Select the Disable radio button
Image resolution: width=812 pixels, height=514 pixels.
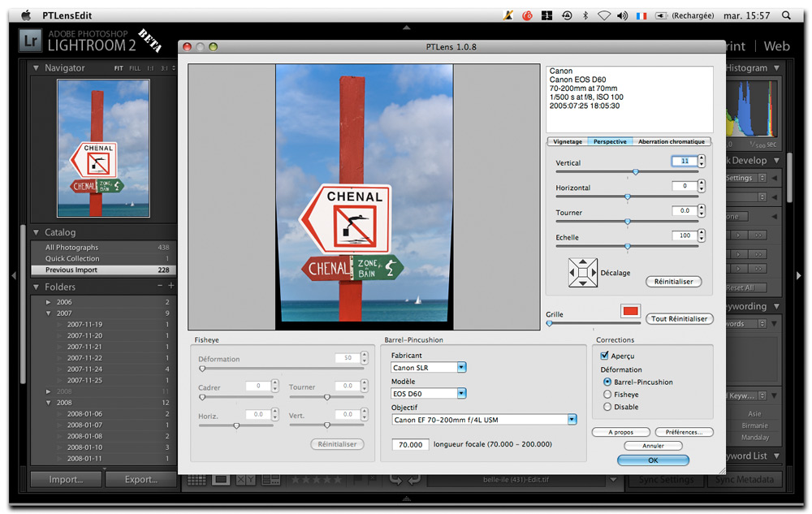click(x=607, y=407)
